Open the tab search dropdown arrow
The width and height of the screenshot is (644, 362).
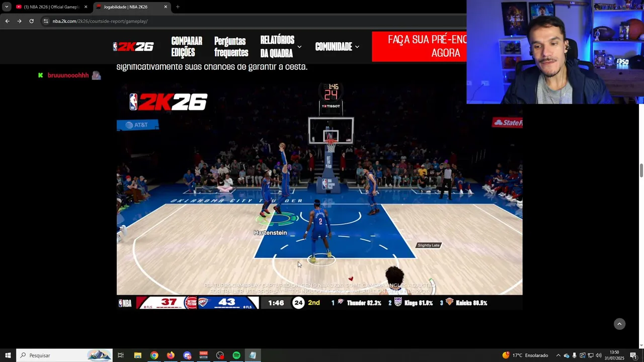click(7, 7)
